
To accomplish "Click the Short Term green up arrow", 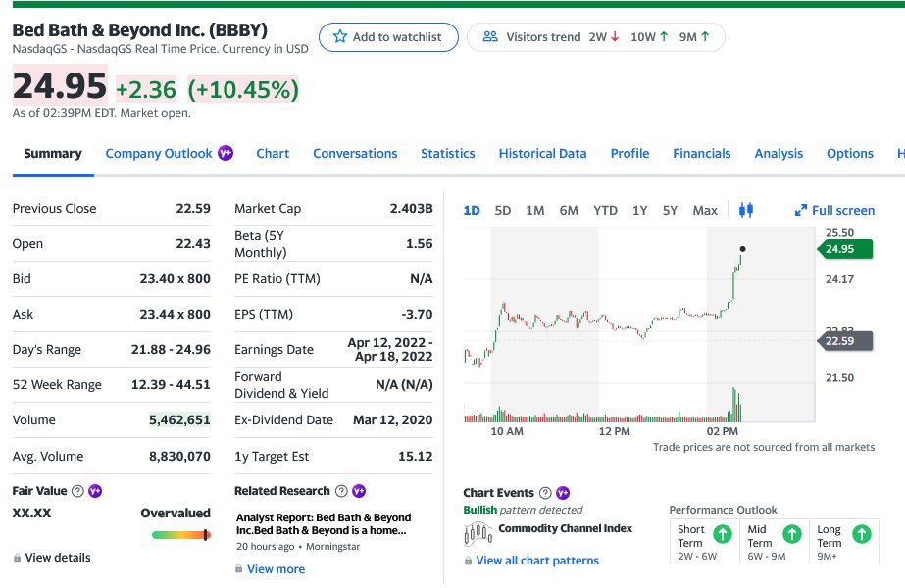I will [722, 534].
